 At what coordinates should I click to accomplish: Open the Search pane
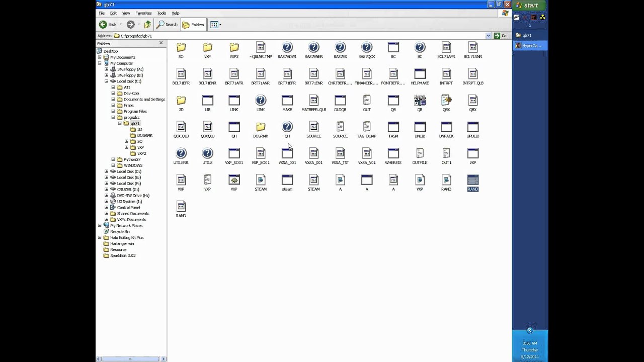click(167, 25)
